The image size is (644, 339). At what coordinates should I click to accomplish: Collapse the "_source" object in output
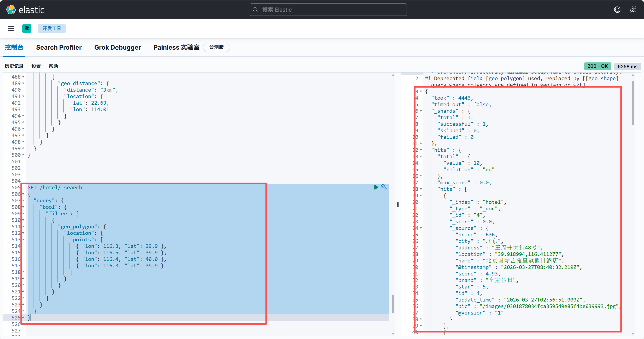point(421,228)
